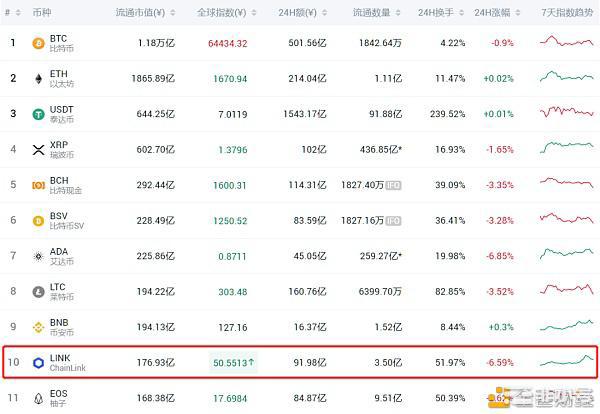View BTC 7-day trend chart
The height and width of the screenshot is (414, 600).
point(566,41)
